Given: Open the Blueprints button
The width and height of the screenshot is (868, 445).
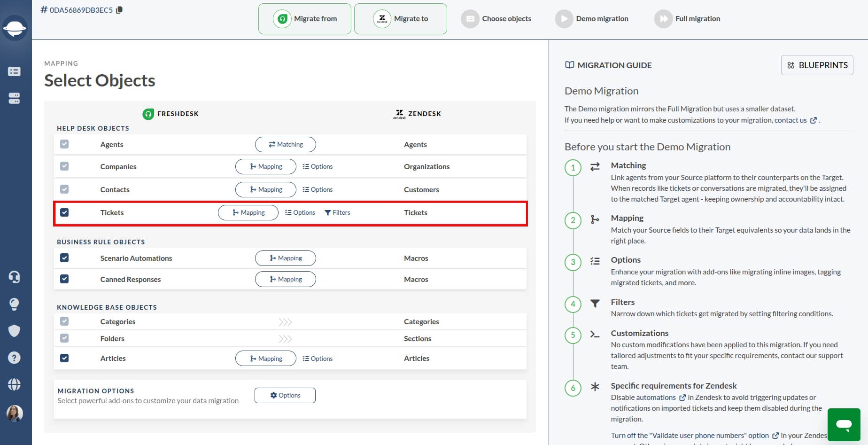Looking at the screenshot, I should (x=817, y=65).
